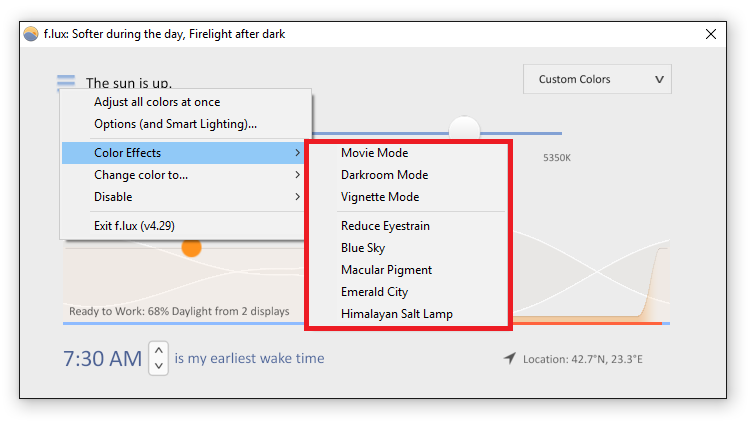
Task: Open the Custom Colors dropdown
Action: coord(597,79)
